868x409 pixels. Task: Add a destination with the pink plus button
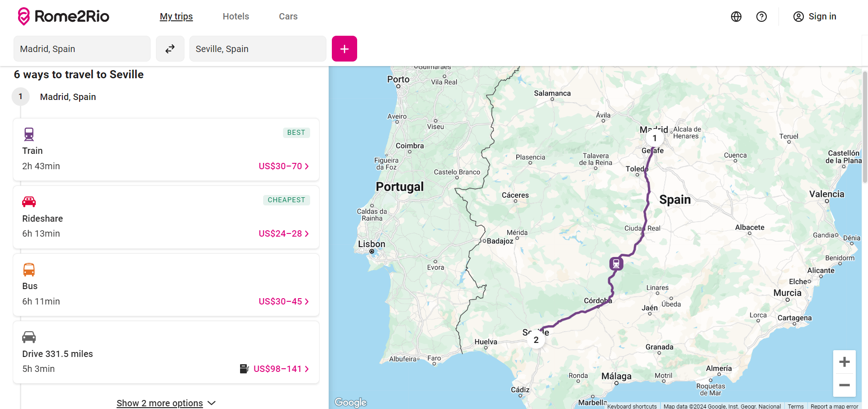[x=344, y=49]
